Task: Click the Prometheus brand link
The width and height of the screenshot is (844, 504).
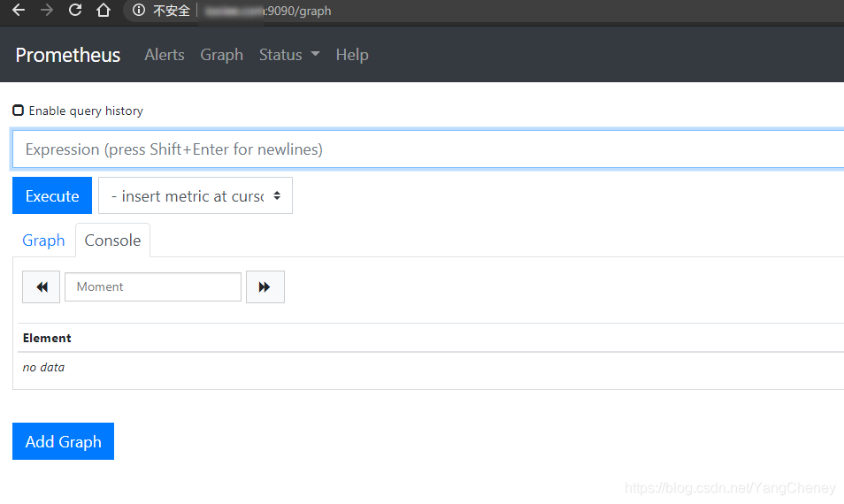Action: coord(68,55)
